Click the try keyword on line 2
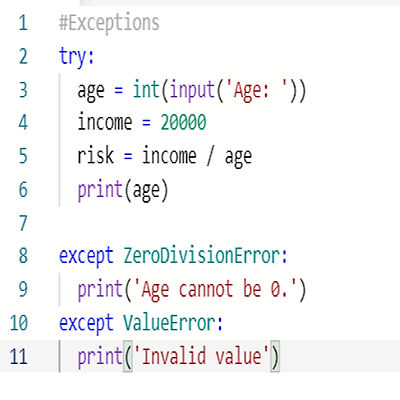400x400 pixels. (x=74, y=57)
